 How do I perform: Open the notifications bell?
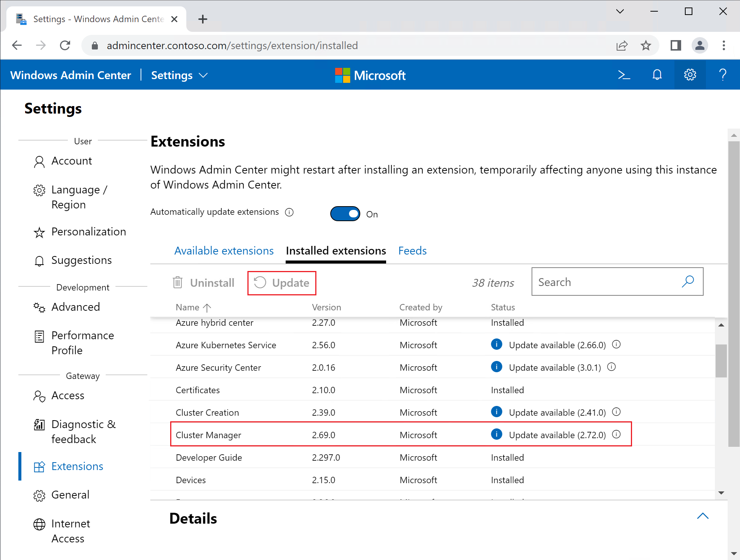click(x=657, y=75)
